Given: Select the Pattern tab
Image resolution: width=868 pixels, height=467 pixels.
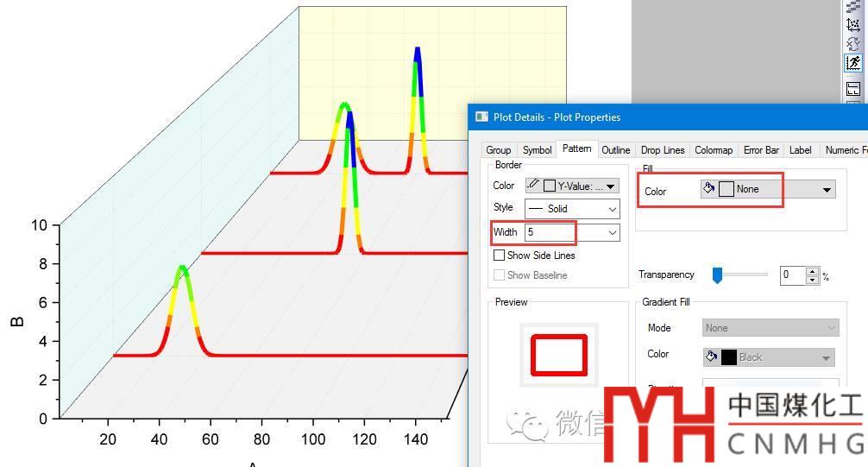Looking at the screenshot, I should (x=577, y=148).
